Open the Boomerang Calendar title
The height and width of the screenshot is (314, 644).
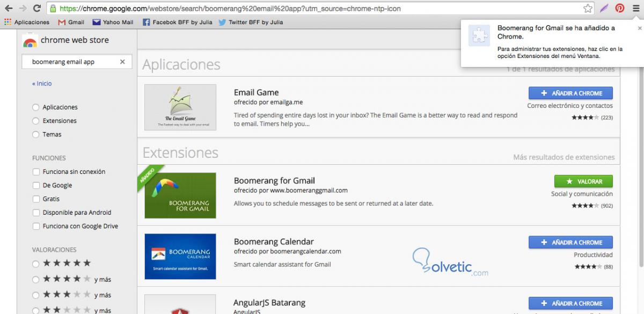tap(274, 242)
